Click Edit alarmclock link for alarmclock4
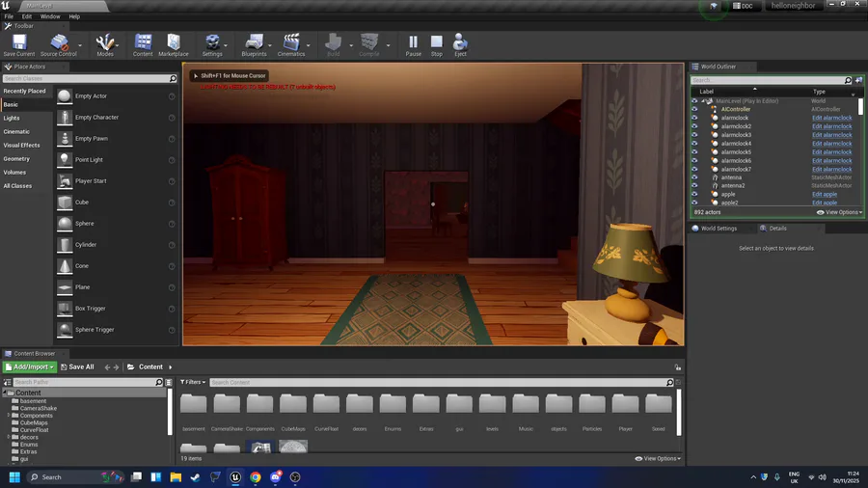Image resolution: width=868 pixels, height=488 pixels. point(832,144)
